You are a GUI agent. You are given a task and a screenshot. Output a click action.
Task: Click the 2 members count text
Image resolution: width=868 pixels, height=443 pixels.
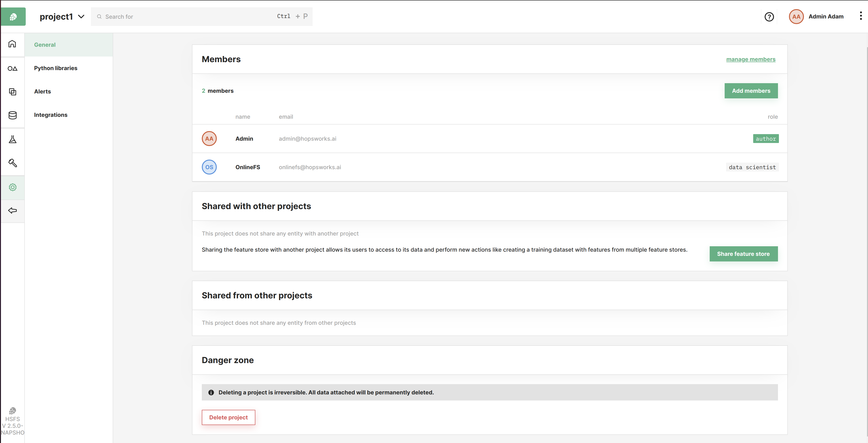click(217, 91)
